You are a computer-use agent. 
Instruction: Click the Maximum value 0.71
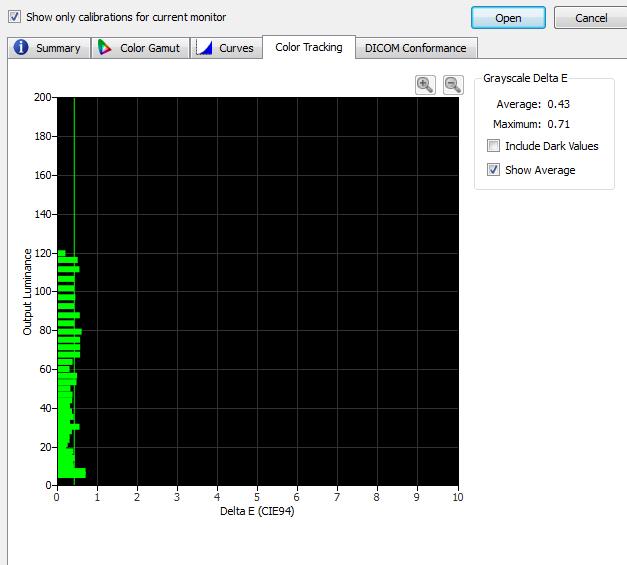(x=558, y=124)
